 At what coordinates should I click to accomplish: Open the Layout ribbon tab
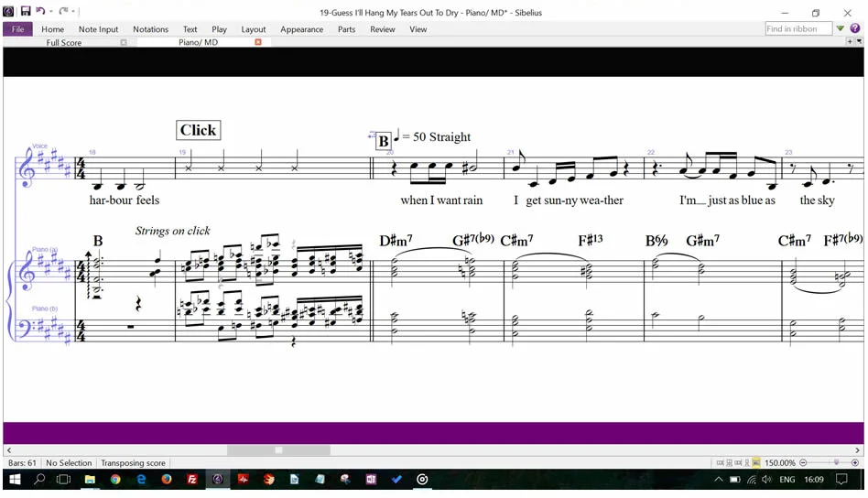coord(253,29)
